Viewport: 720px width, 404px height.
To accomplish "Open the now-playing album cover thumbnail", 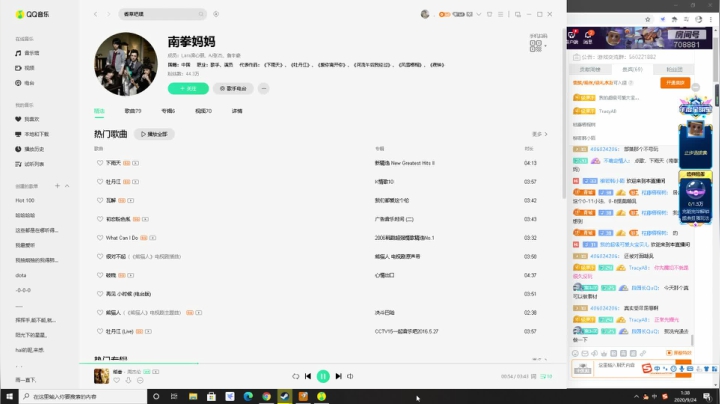I will click(x=101, y=376).
